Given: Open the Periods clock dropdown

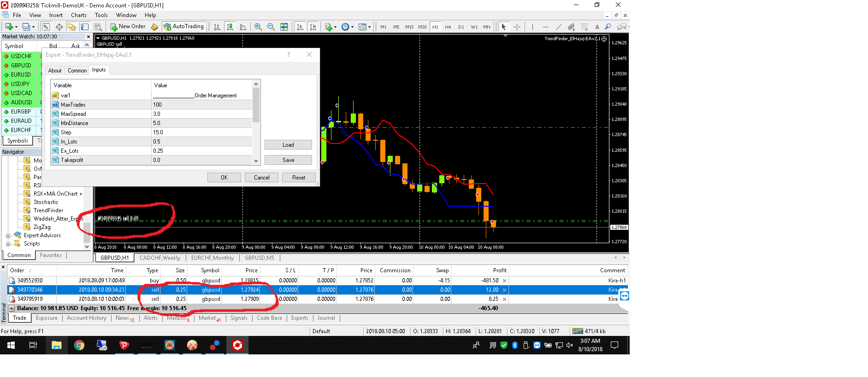Looking at the screenshot, I should (348, 27).
